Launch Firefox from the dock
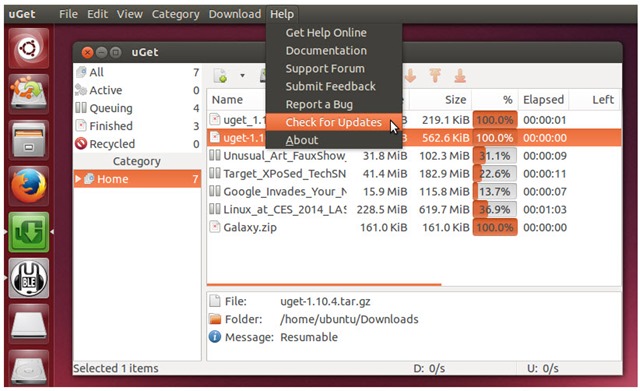Screen dimensions: 640x391 click(29, 186)
